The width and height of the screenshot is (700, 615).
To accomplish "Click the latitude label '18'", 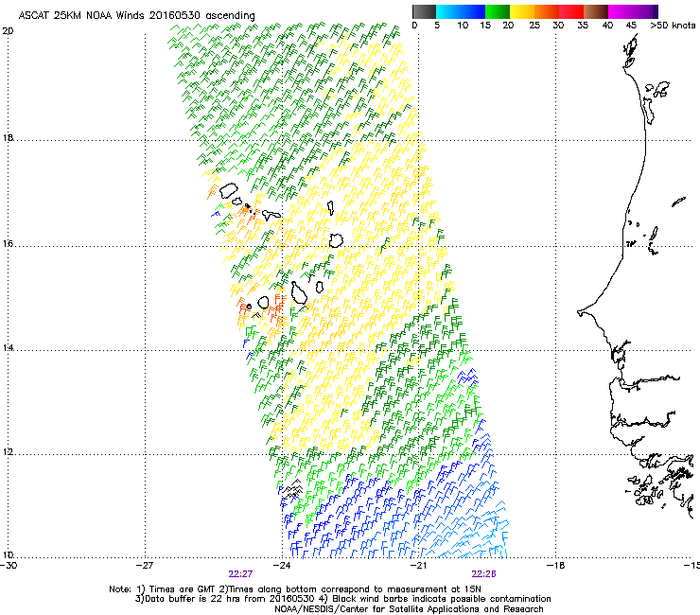I will (8, 137).
